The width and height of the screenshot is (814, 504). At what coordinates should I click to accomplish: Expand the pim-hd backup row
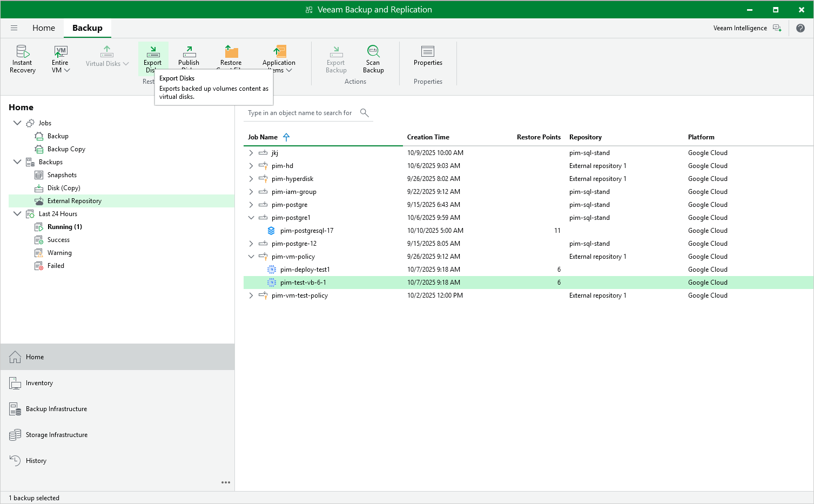point(251,166)
